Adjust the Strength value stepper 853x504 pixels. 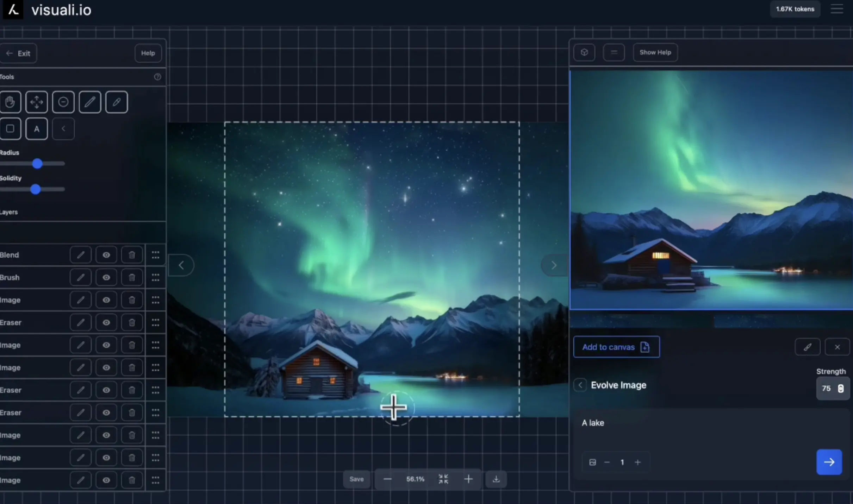point(841,388)
